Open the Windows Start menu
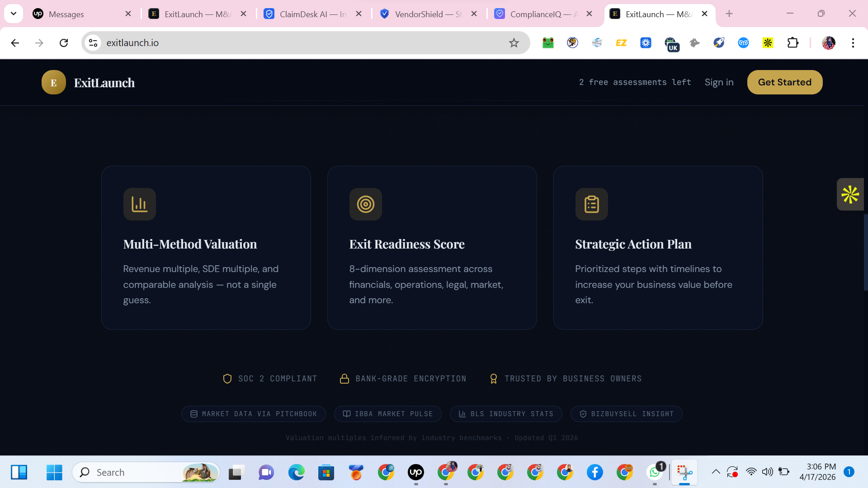 pyautogui.click(x=54, y=472)
